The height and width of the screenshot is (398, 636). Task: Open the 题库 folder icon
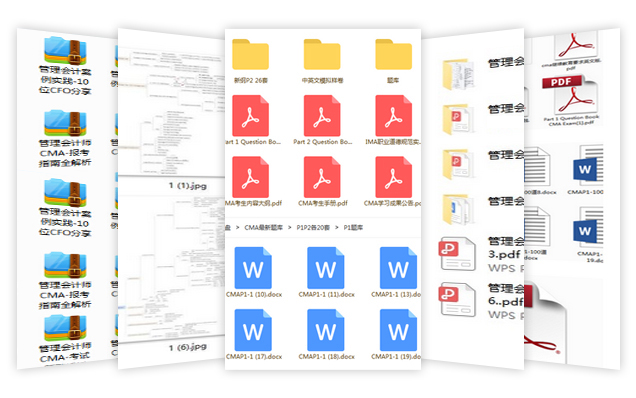[x=393, y=54]
